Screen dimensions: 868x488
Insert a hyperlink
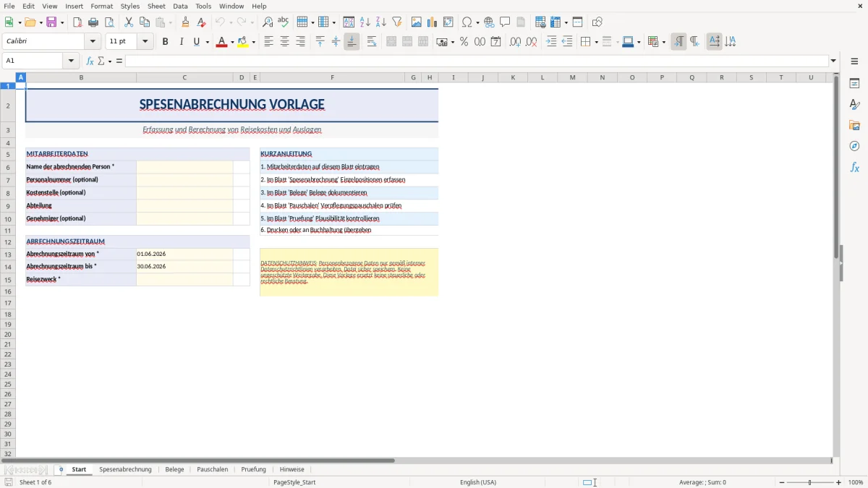[489, 22]
